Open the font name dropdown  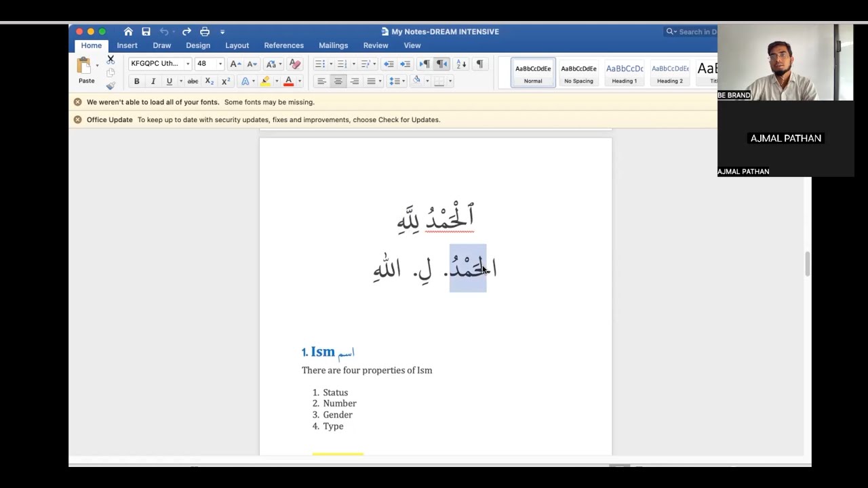point(188,64)
